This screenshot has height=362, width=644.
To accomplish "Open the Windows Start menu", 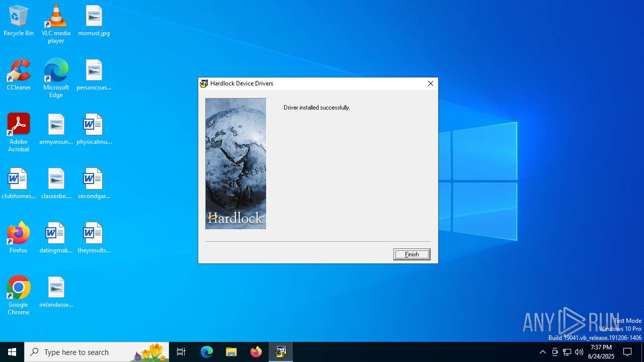I will click(x=12, y=352).
